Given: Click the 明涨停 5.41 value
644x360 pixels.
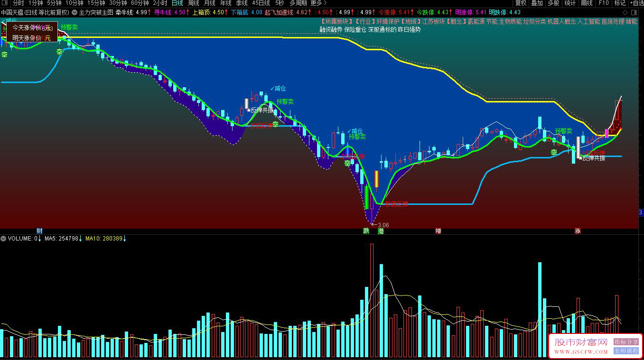Looking at the screenshot, I should (471, 12).
